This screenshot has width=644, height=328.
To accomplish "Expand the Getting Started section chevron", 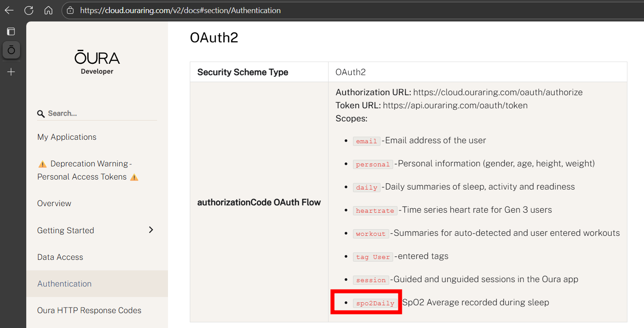I will (151, 230).
